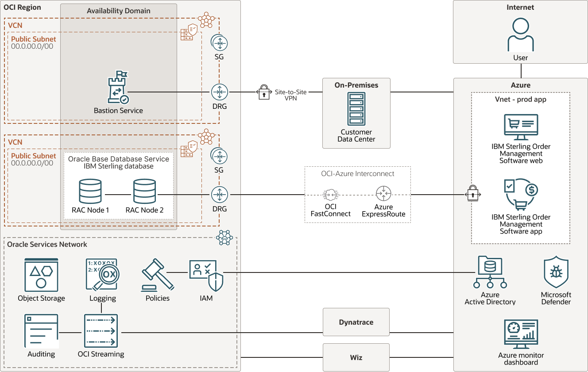This screenshot has height=372, width=588.
Task: Click the Microsoft Defender shield icon
Action: [556, 272]
